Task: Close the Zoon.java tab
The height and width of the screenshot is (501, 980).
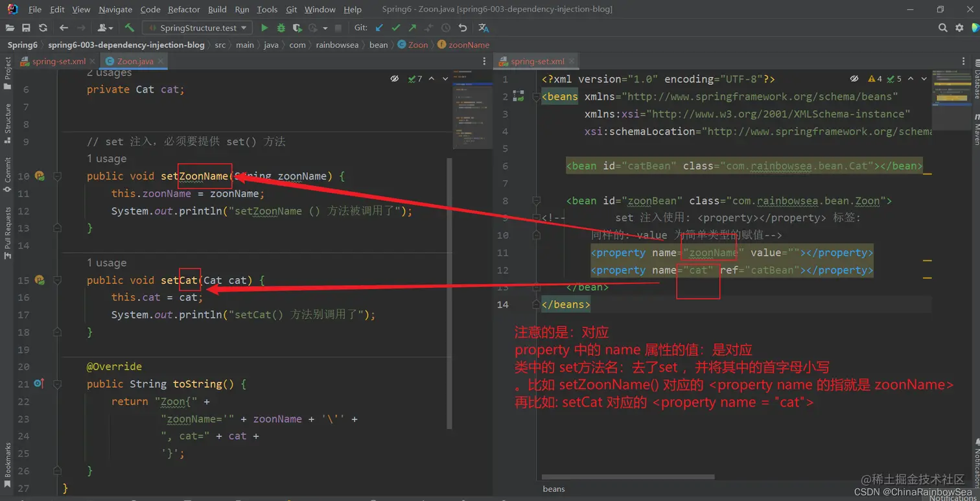Action: pos(159,61)
